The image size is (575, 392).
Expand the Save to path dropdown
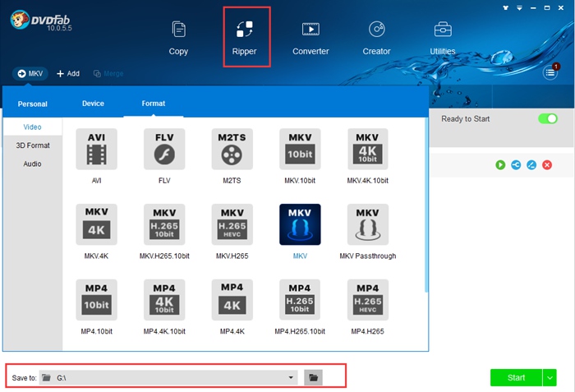pyautogui.click(x=291, y=377)
